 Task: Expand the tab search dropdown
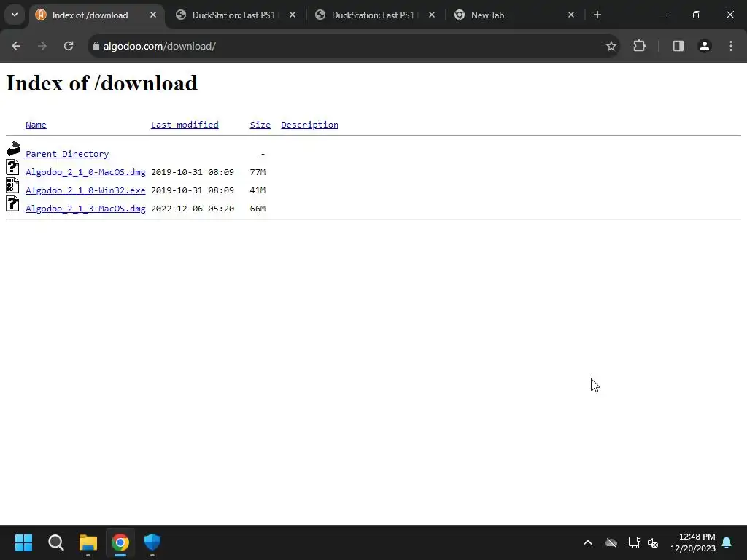pos(15,15)
